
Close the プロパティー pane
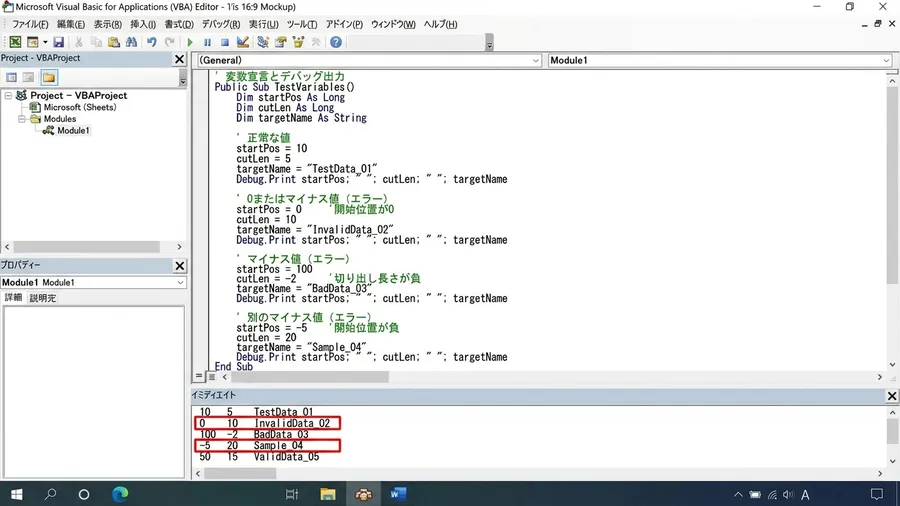180,266
